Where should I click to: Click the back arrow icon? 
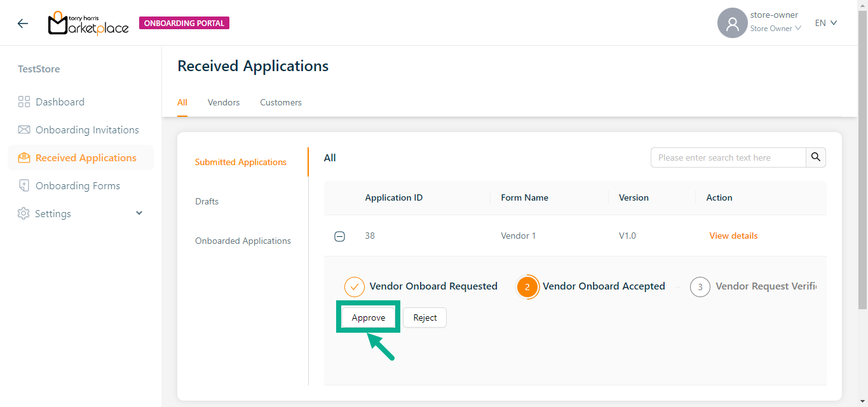pos(23,23)
